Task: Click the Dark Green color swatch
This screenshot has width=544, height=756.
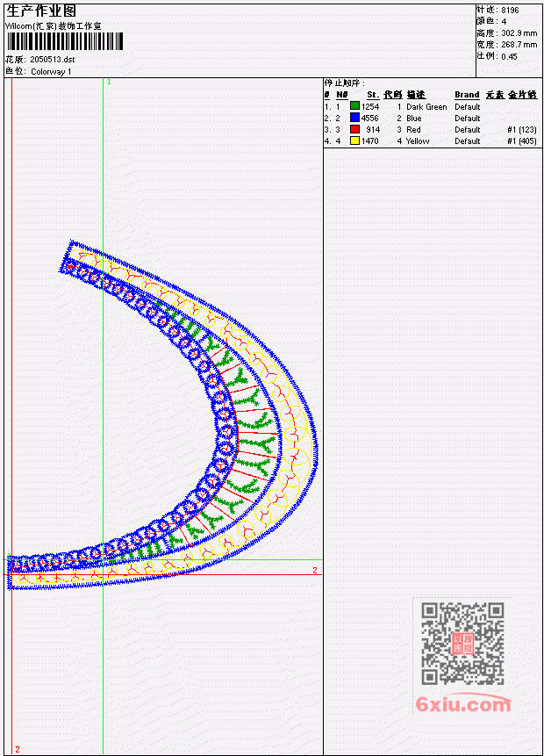Action: tap(354, 106)
